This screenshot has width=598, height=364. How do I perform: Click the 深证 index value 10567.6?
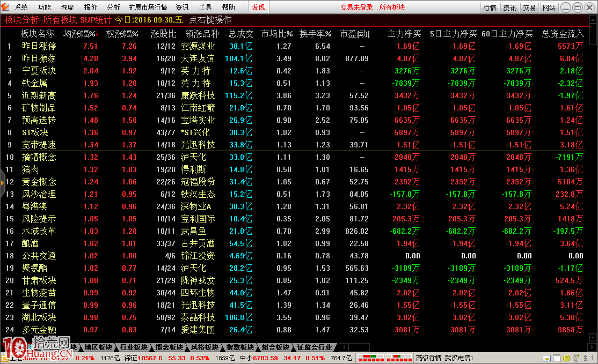tap(150, 358)
